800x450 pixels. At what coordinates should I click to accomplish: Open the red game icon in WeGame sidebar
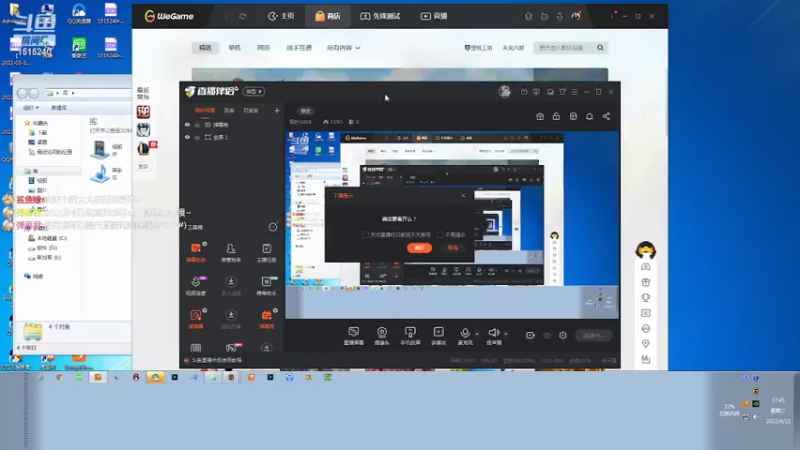143,112
